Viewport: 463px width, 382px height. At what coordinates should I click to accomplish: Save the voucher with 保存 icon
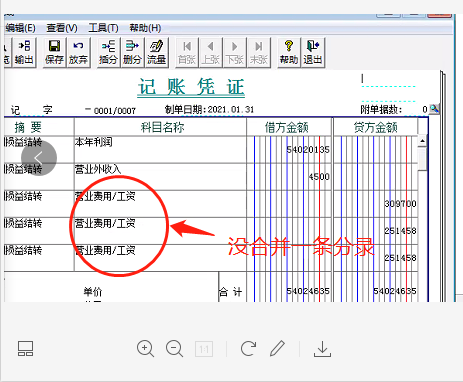point(54,53)
